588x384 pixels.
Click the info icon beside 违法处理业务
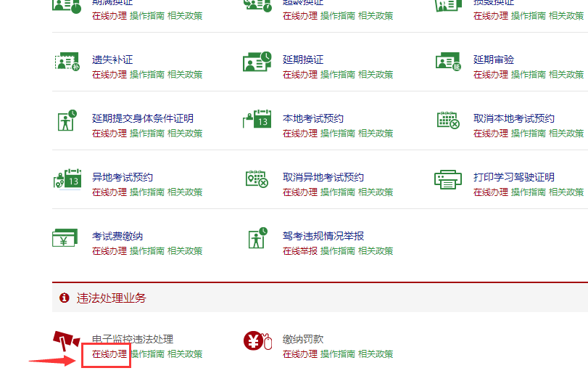click(x=64, y=298)
